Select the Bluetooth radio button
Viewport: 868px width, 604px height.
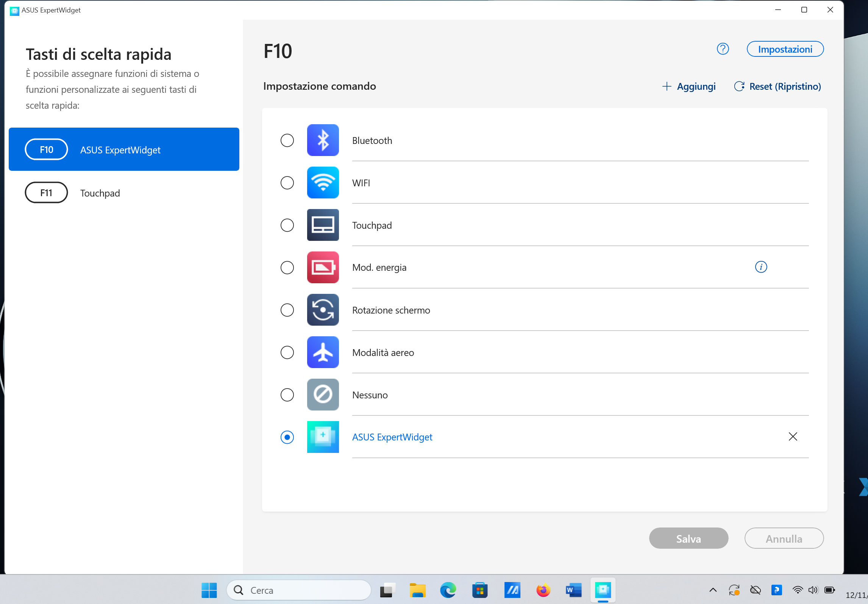(287, 140)
